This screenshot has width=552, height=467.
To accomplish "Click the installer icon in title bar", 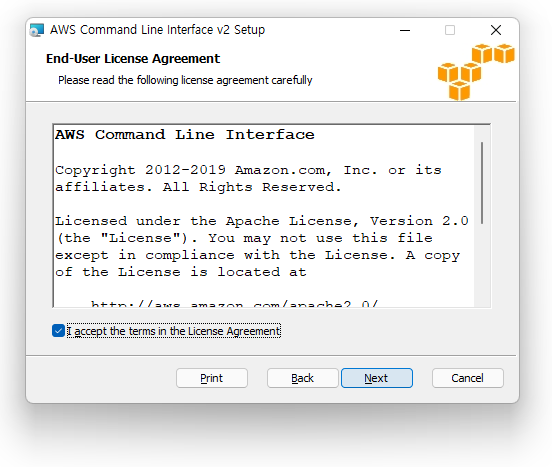I will pos(37,30).
